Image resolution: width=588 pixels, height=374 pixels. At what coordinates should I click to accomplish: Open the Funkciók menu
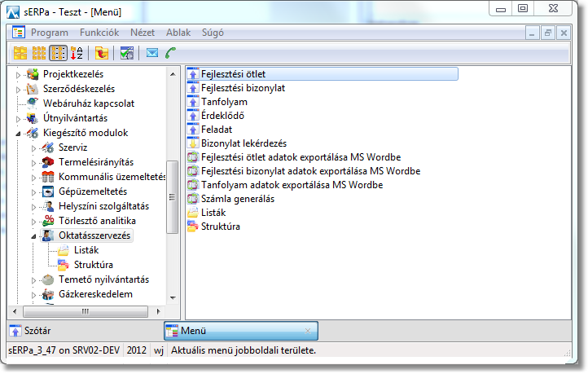point(99,33)
